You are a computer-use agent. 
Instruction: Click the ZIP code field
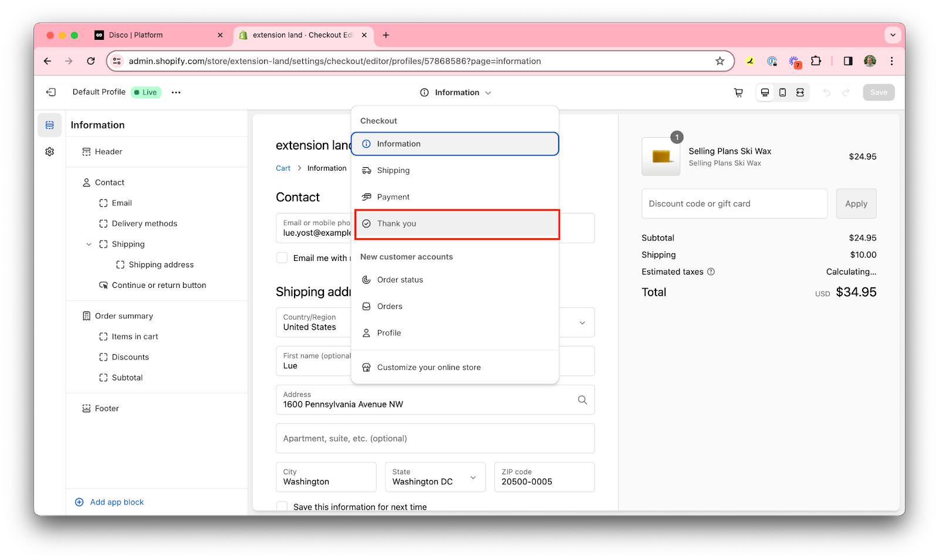pos(544,477)
